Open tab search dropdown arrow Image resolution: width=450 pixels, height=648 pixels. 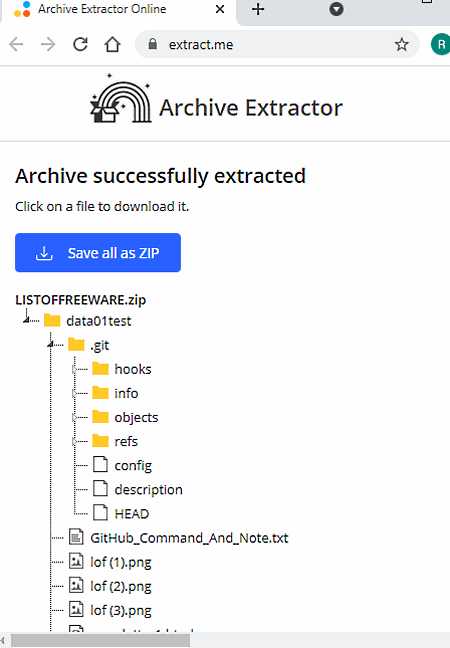[336, 9]
